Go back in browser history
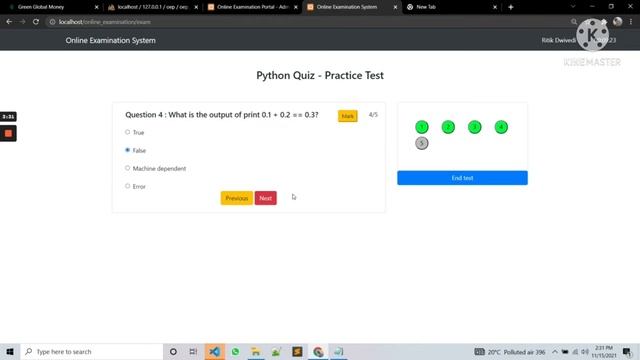 click(x=9, y=22)
